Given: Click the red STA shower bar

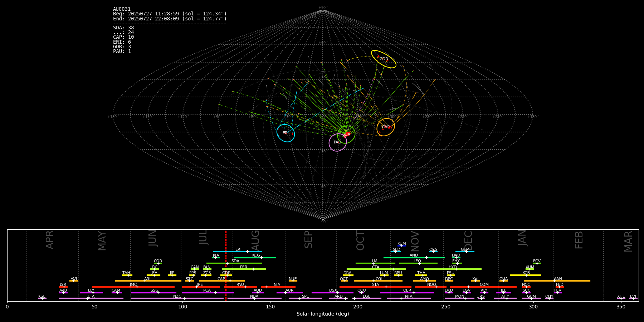Looking at the screenshot, I should pyautogui.click(x=375, y=287).
